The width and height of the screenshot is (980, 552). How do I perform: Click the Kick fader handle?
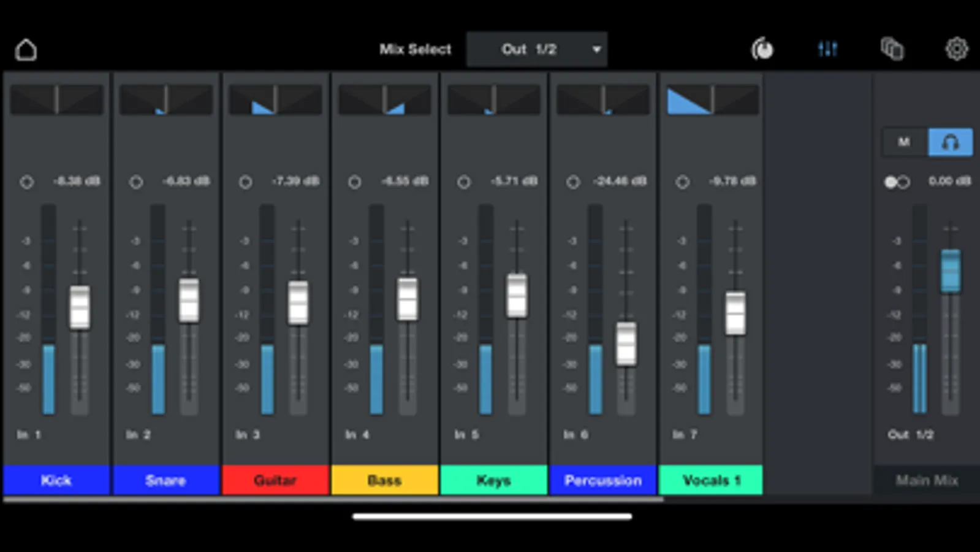point(80,307)
